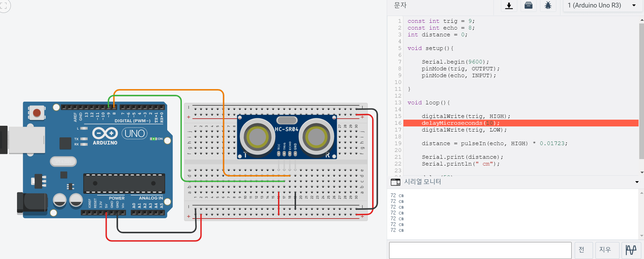The image size is (644, 259).
Task: Click the 'const int echo = 8;' line
Action: click(x=441, y=28)
